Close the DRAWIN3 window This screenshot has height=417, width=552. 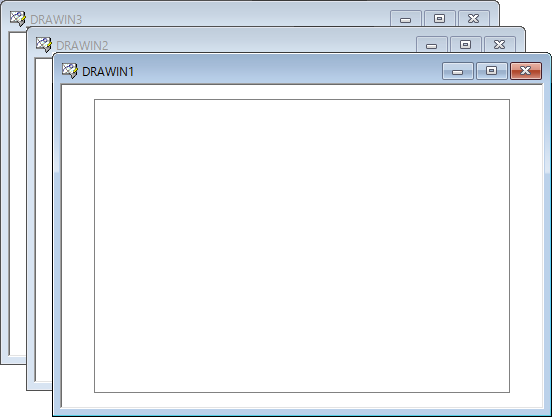(x=473, y=18)
